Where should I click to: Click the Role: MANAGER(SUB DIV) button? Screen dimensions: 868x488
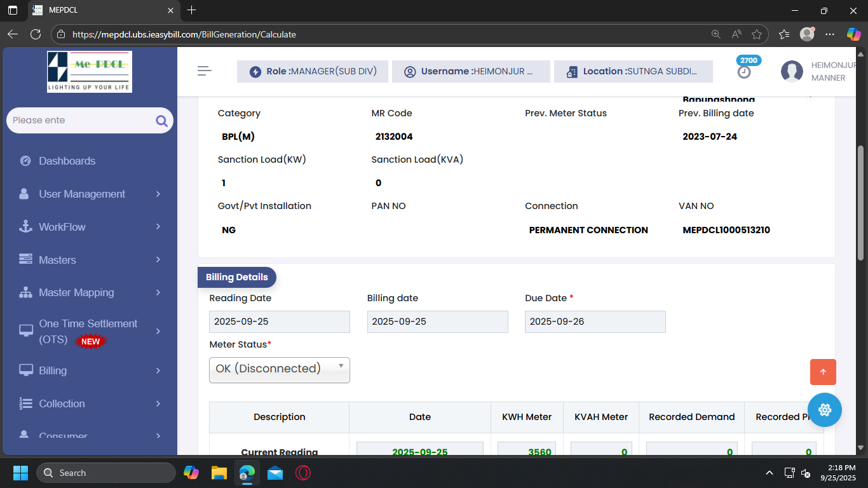click(x=313, y=71)
